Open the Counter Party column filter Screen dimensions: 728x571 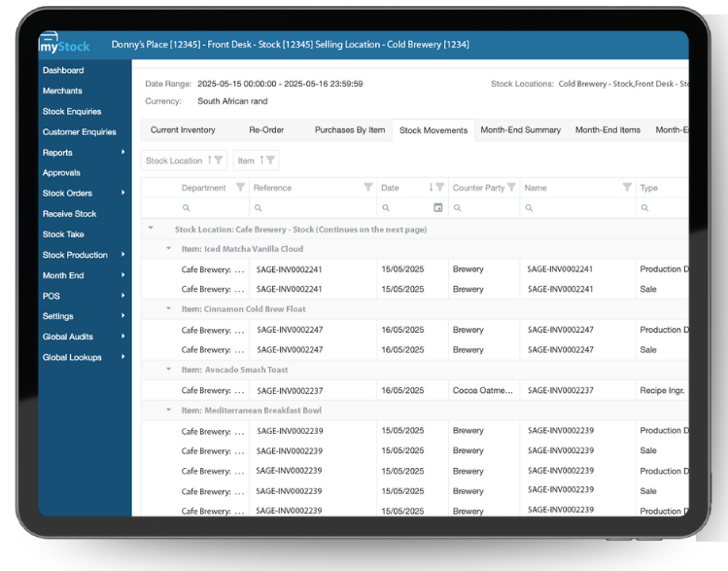(x=511, y=188)
